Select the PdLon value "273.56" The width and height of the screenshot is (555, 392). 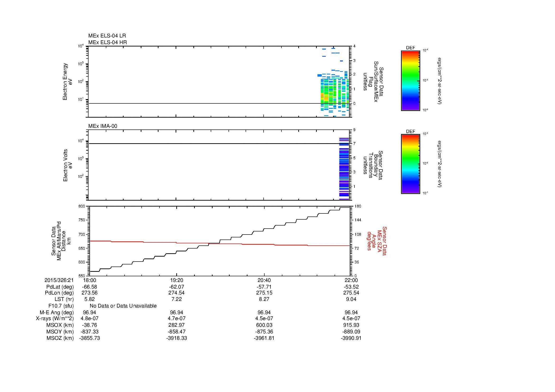(89, 293)
